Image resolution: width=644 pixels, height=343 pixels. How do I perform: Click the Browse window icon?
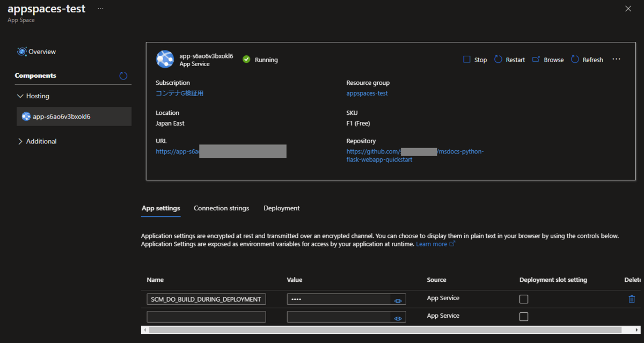coord(536,60)
